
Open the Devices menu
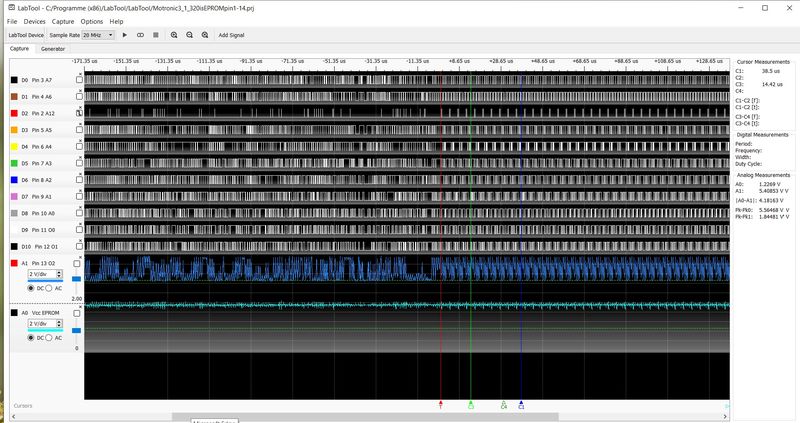click(34, 21)
